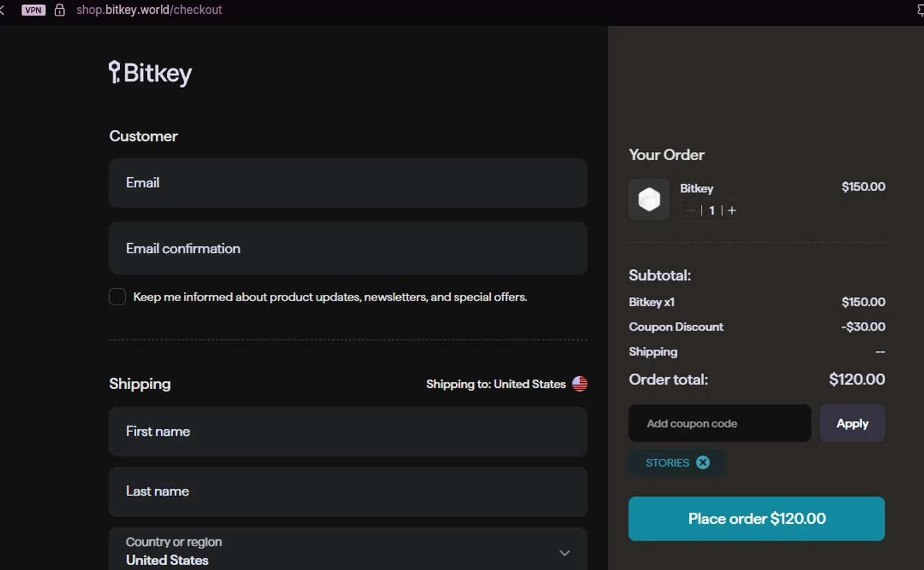
Task: Click the Shipping to: United States text
Action: (496, 384)
